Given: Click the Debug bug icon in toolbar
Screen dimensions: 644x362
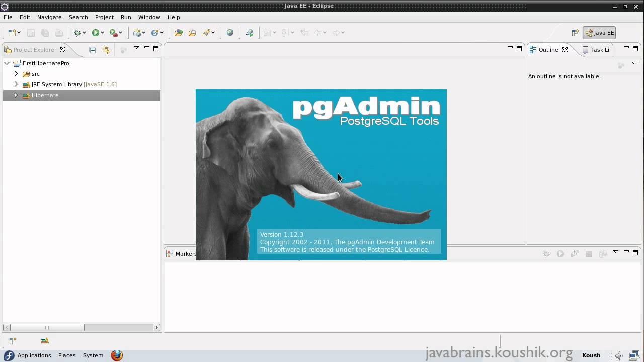Looking at the screenshot, I should [x=77, y=33].
